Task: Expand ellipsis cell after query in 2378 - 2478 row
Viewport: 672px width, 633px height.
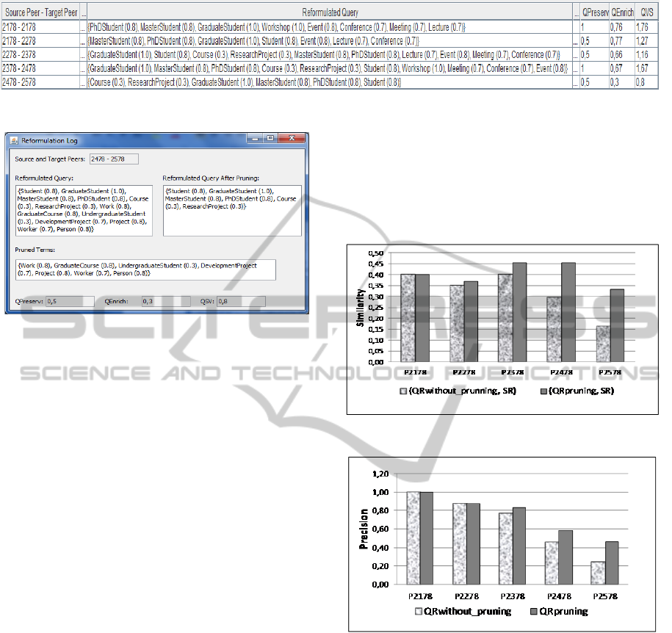Action: [x=576, y=68]
